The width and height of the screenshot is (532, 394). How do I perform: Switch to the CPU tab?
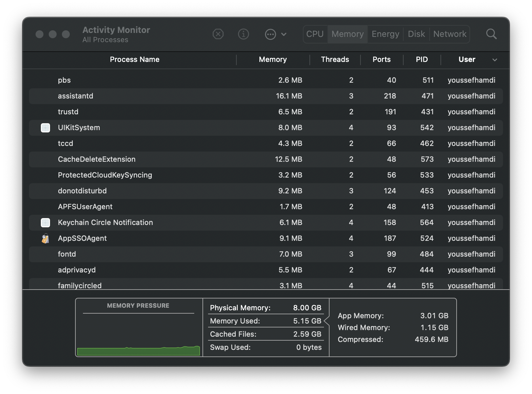(x=315, y=34)
